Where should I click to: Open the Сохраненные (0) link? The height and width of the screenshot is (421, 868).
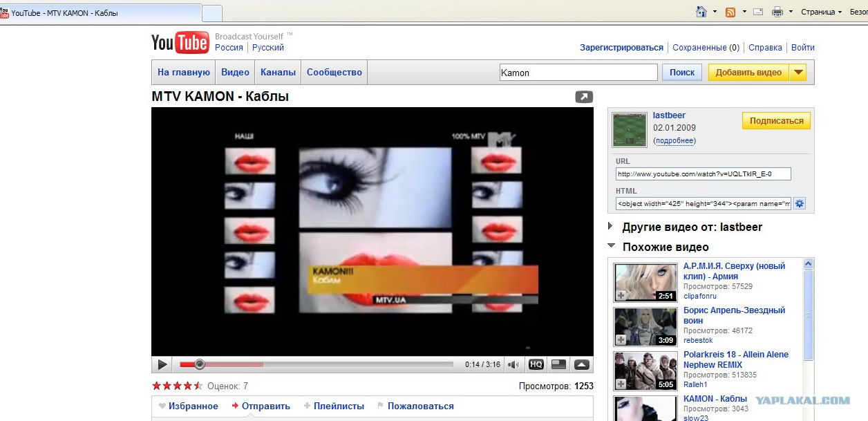pos(706,48)
